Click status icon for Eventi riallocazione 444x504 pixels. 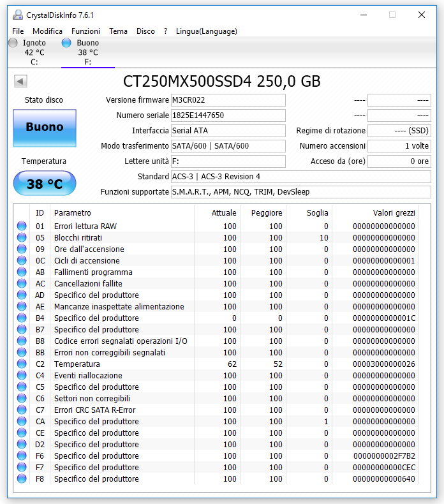click(22, 375)
